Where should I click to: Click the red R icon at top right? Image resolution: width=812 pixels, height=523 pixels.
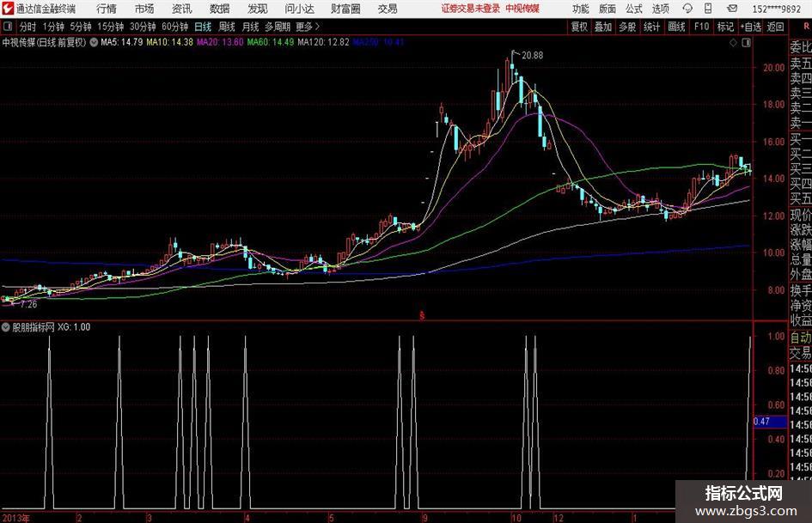(x=806, y=27)
